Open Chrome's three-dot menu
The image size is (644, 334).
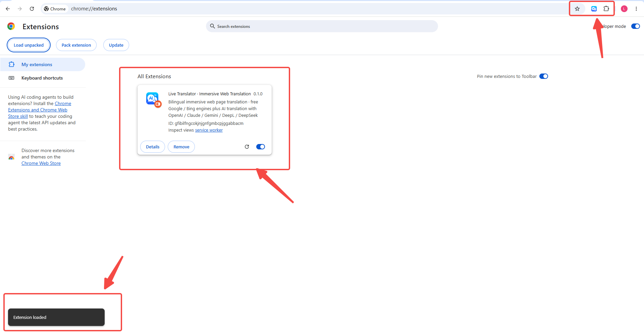pyautogui.click(x=636, y=9)
